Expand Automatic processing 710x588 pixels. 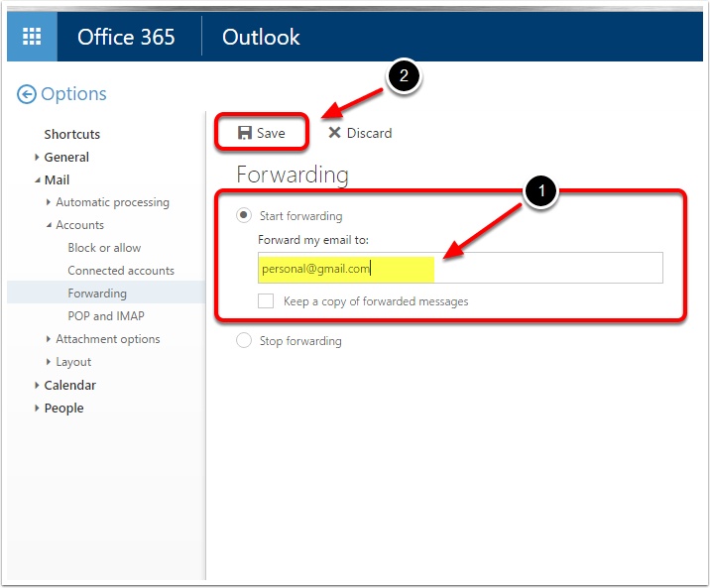(x=49, y=202)
